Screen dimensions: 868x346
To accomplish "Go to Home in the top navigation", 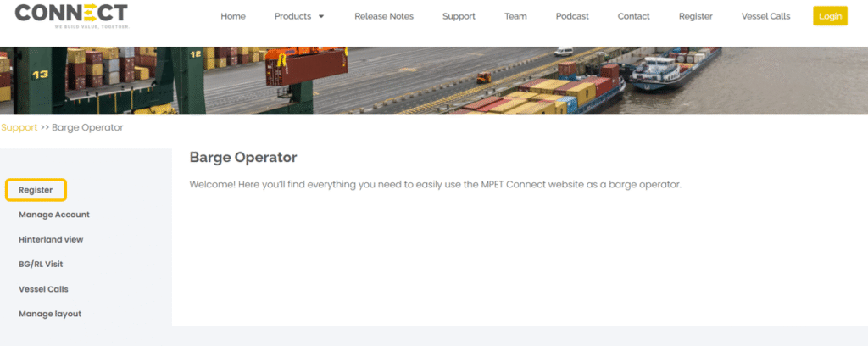I will [233, 16].
